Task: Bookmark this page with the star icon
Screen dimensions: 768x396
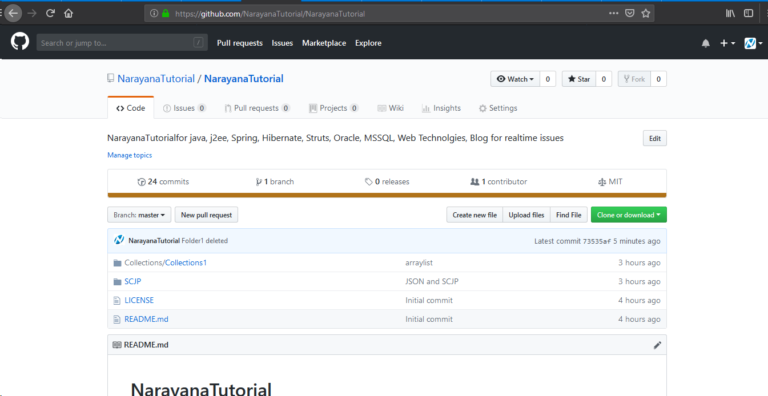Action: pyautogui.click(x=646, y=14)
